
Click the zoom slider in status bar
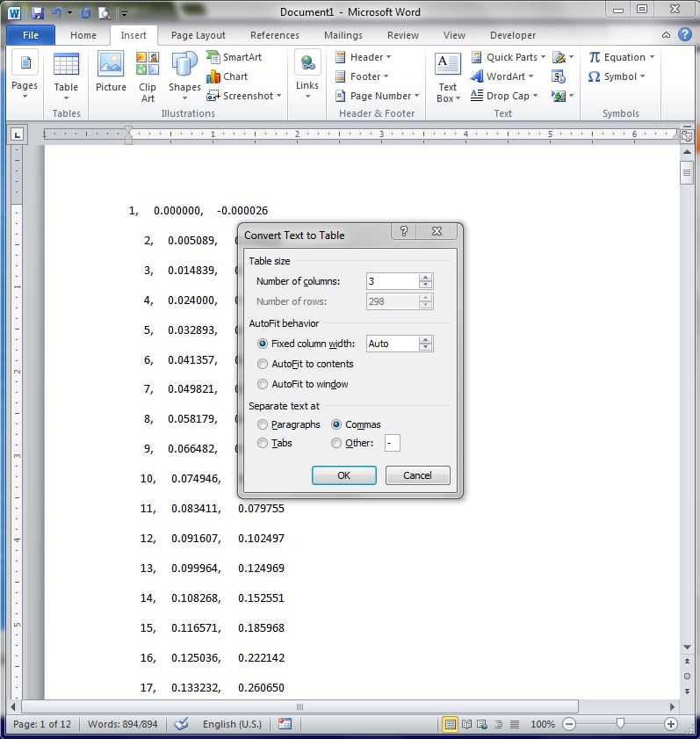click(620, 724)
